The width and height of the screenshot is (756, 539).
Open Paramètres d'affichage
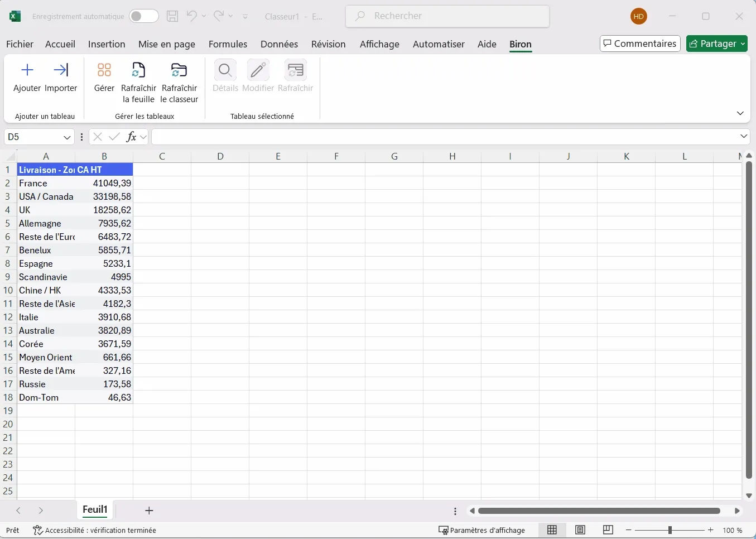coord(482,530)
